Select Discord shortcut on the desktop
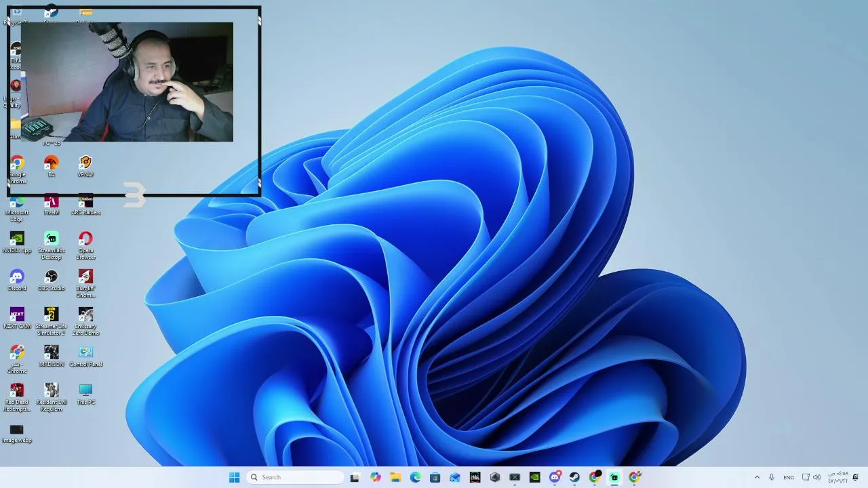 (x=17, y=281)
